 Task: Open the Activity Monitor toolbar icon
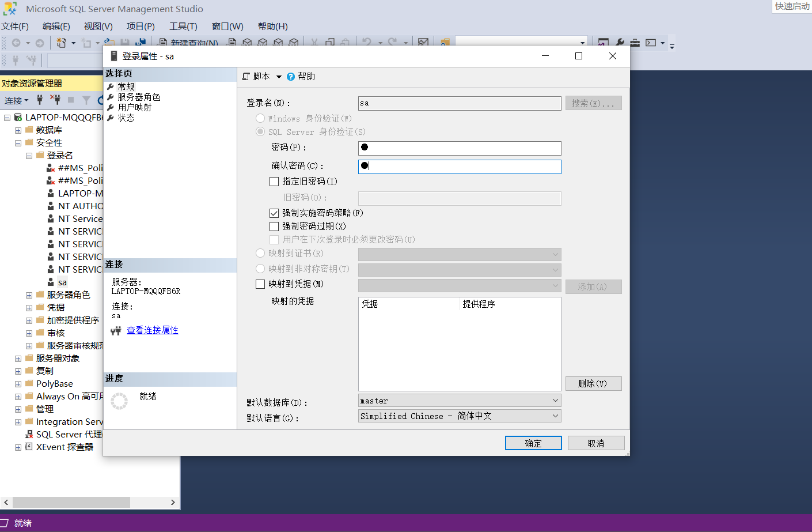coord(423,43)
